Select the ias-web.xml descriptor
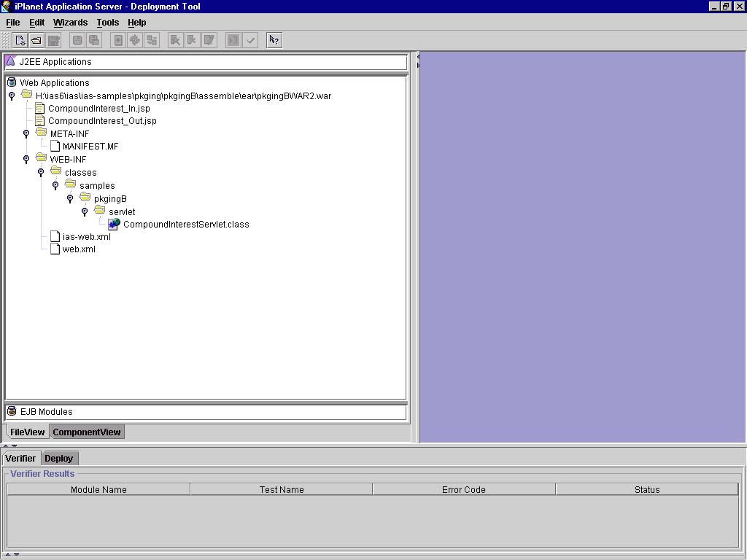747x560 pixels. 87,237
